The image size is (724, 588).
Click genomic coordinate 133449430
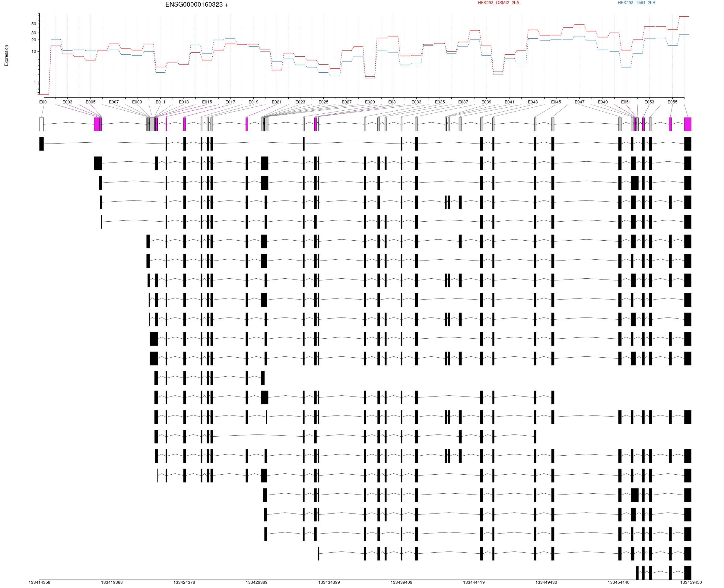coord(546,583)
